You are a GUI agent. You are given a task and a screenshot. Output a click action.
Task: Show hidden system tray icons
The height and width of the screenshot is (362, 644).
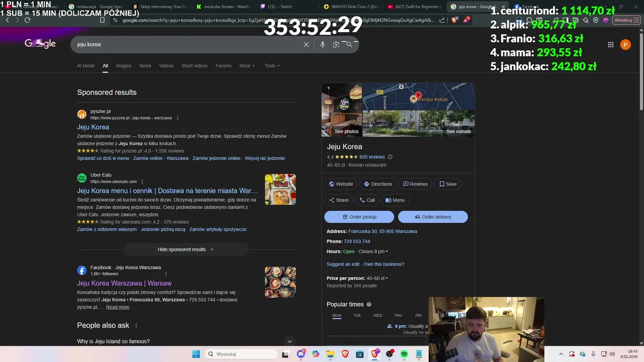tap(560, 354)
